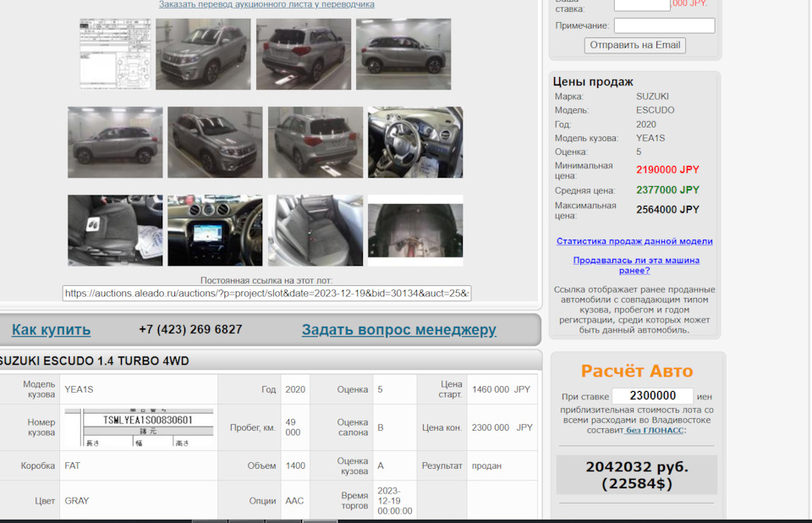Click the transmission value 'FAT'
Image resolution: width=812 pixels, height=523 pixels.
(x=73, y=465)
